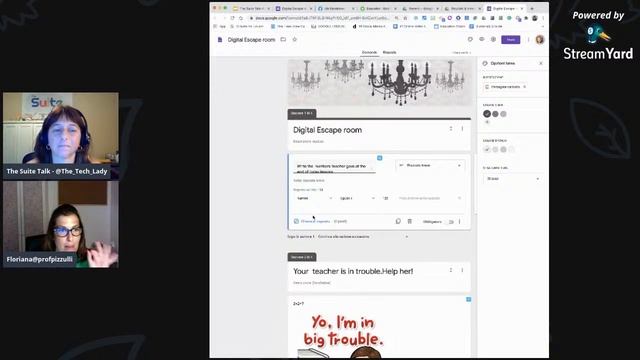This screenshot has height=360, width=640.
Task: Collapse the Your teacher is in trouble section
Action: [x=451, y=270]
